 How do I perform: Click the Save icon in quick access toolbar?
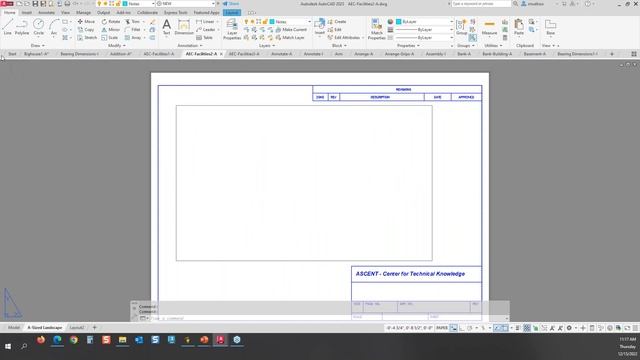tap(35, 4)
